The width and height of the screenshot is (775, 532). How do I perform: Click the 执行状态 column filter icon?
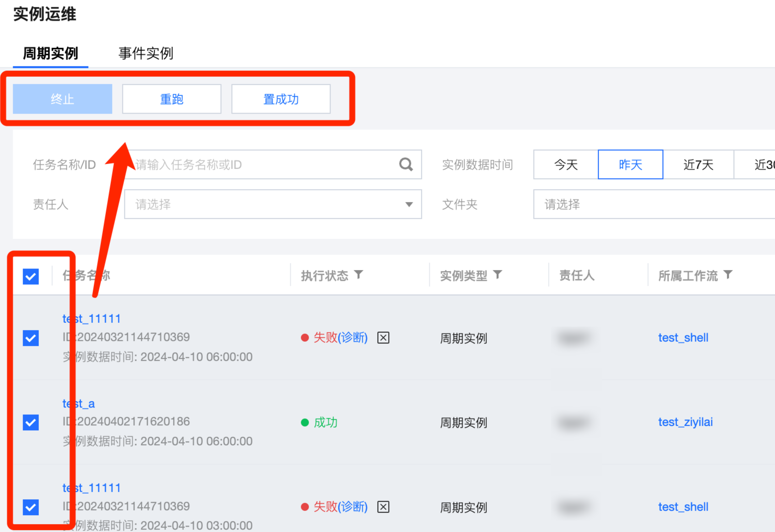tap(359, 275)
